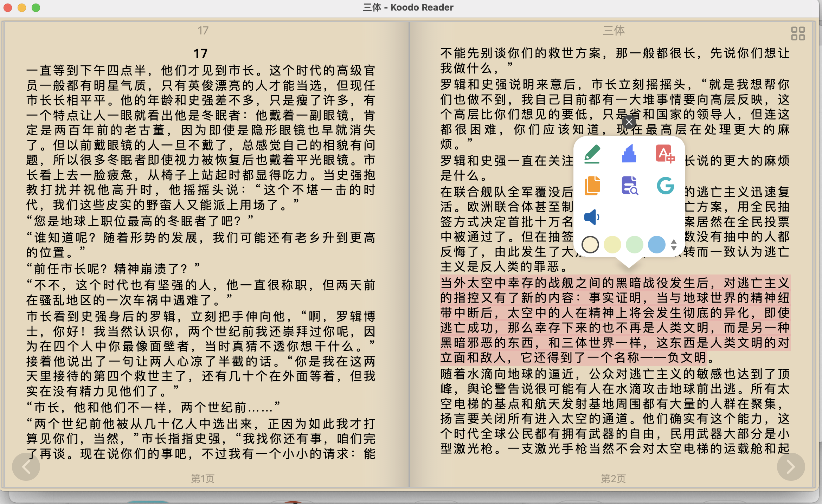This screenshot has width=822, height=504.
Task: Click the chapter heading 17
Action: (x=201, y=53)
